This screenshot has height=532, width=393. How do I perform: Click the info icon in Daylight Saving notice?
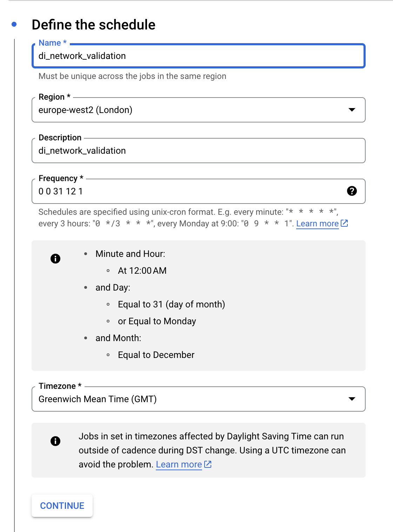coord(55,441)
